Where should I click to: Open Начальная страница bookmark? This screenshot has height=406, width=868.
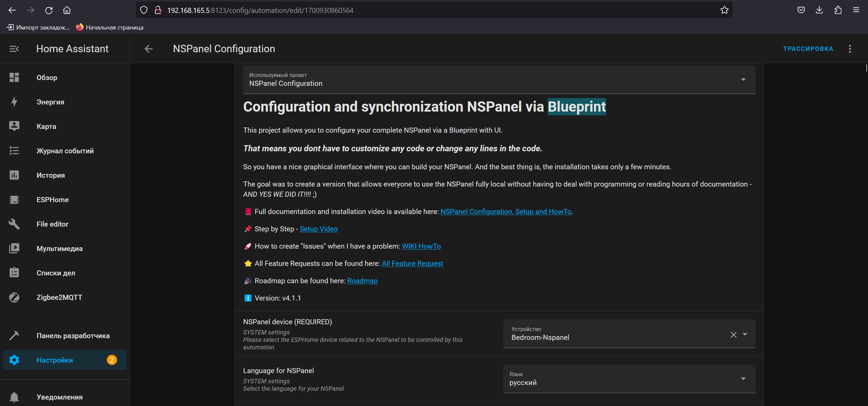pos(110,27)
